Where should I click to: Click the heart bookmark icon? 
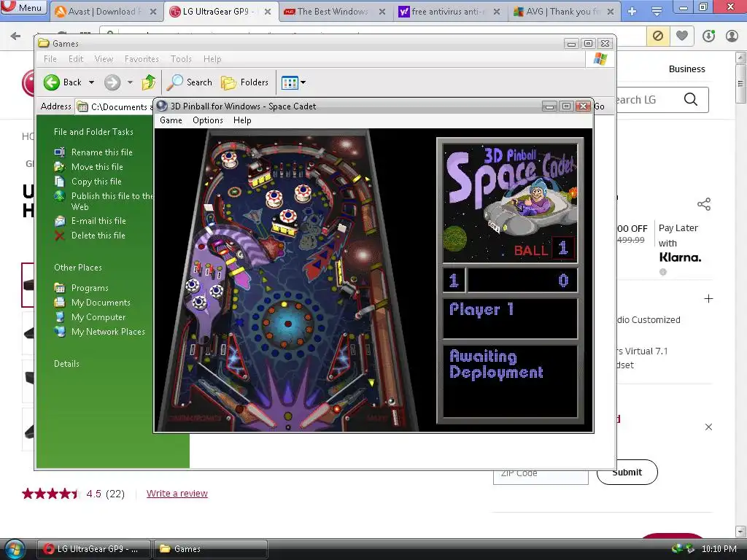682,36
